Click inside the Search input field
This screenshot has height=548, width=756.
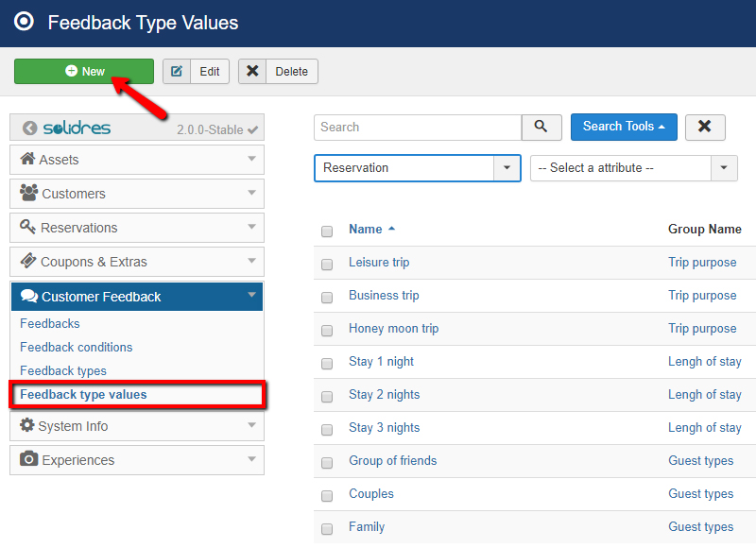(x=416, y=127)
